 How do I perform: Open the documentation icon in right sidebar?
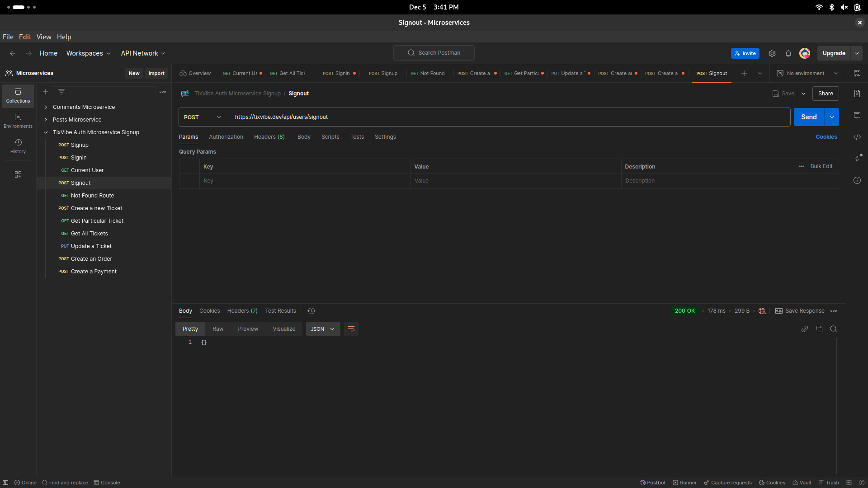[x=857, y=94]
